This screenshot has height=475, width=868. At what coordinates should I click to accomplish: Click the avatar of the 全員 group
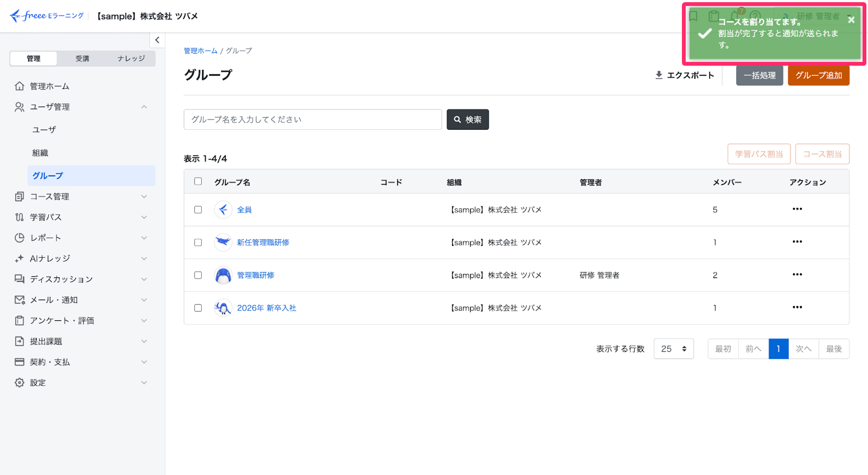pos(223,210)
